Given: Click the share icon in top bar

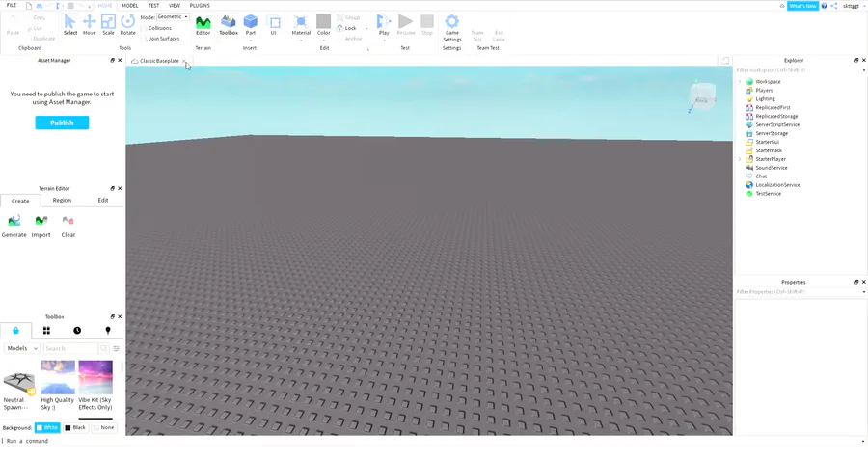Looking at the screenshot, I should [833, 6].
